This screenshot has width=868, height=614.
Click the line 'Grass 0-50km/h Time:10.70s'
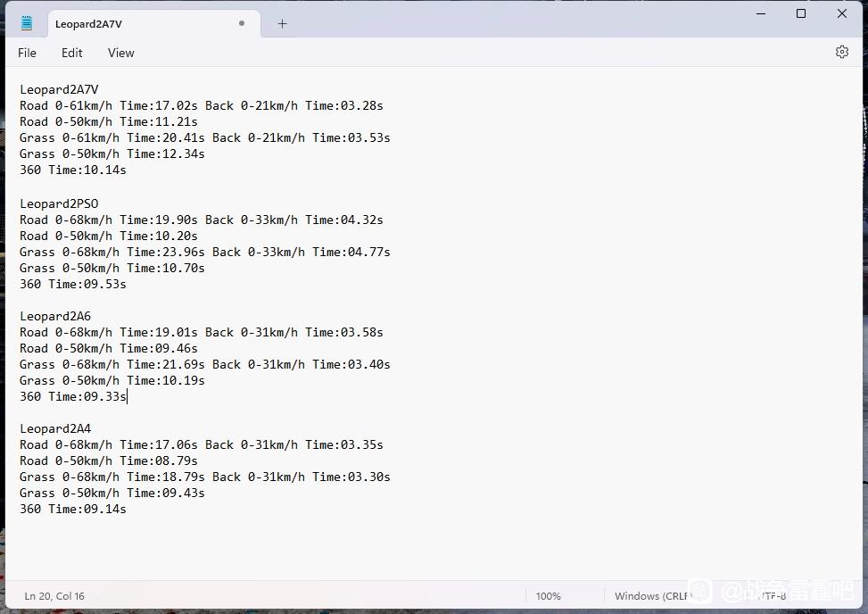tap(112, 268)
